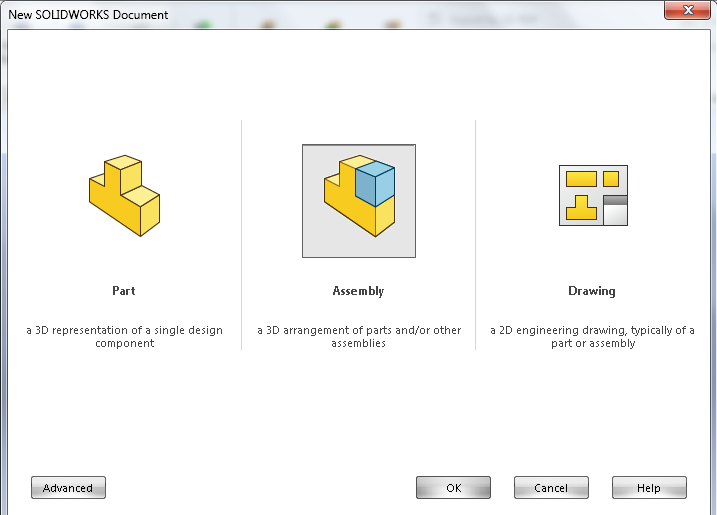Click the "a 2D engineering drawing" description
The width and height of the screenshot is (717, 515).
point(593,337)
